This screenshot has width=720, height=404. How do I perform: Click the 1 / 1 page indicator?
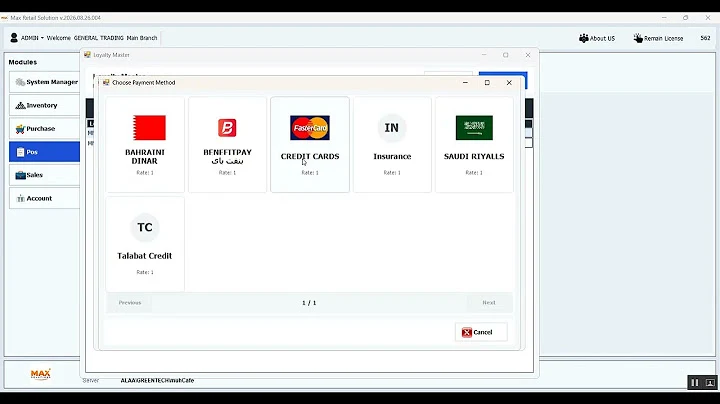tap(309, 303)
